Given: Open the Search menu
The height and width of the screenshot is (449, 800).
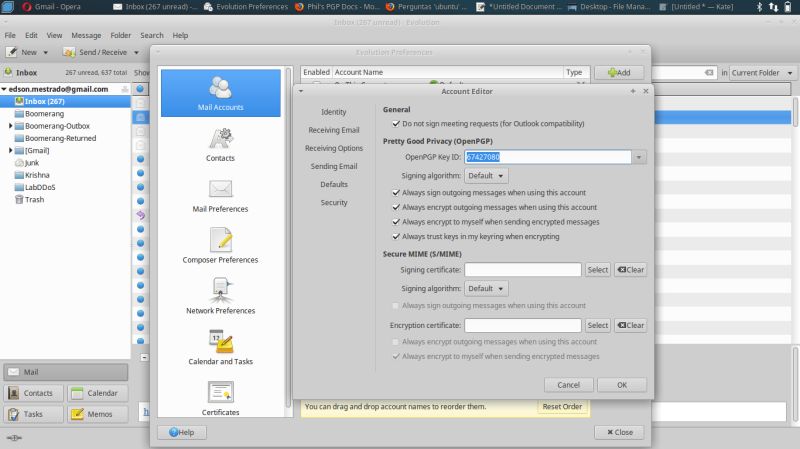Looking at the screenshot, I should coord(152,35).
